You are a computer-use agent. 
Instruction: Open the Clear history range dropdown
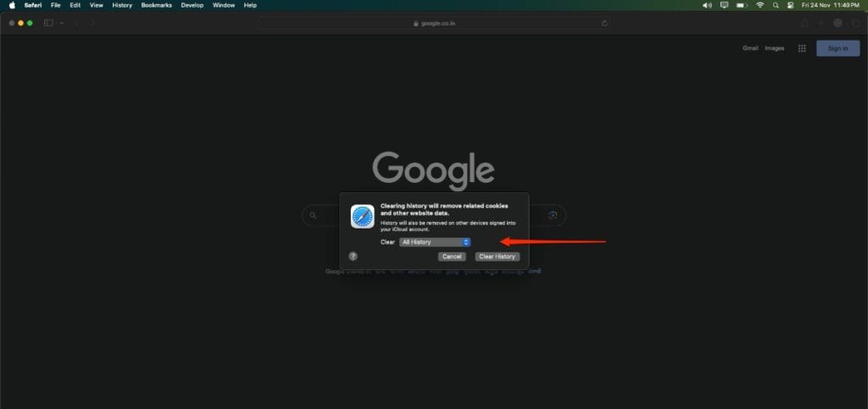[435, 242]
